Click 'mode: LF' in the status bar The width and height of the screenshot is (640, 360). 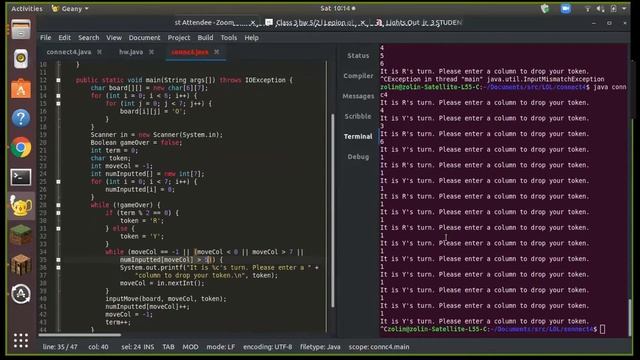[220, 347]
